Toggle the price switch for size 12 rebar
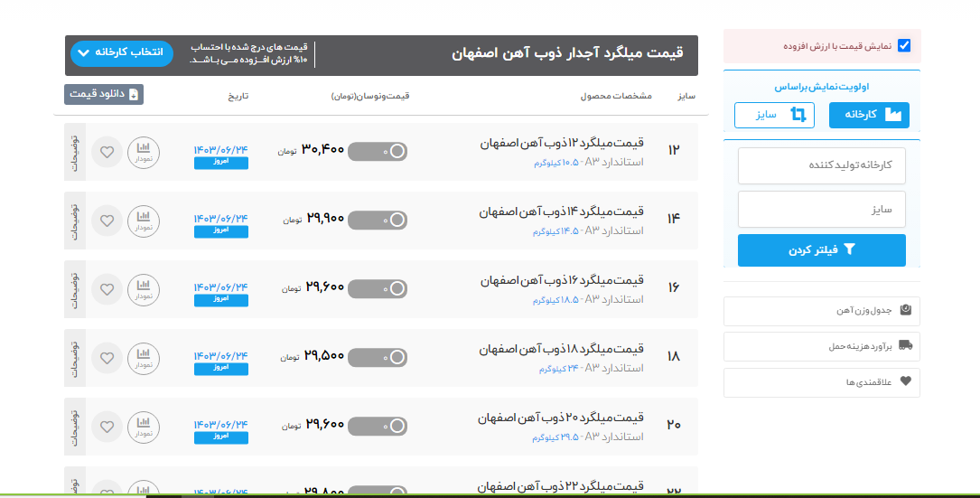Viewport: 980px width, 498px height. [x=377, y=152]
